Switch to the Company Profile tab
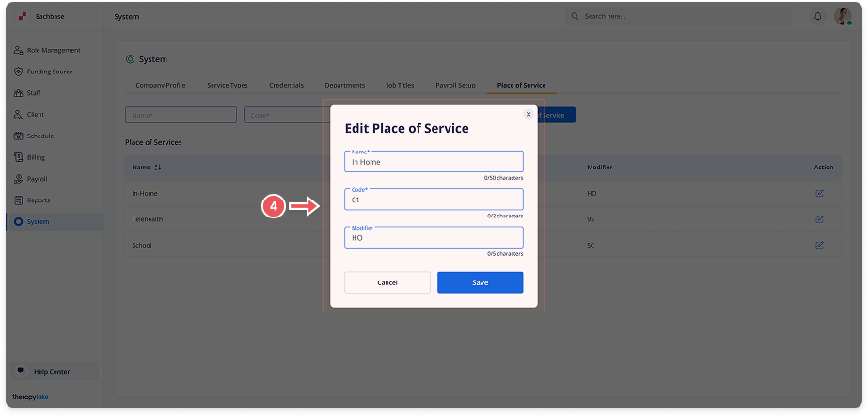This screenshot has width=868, height=417. point(160,86)
